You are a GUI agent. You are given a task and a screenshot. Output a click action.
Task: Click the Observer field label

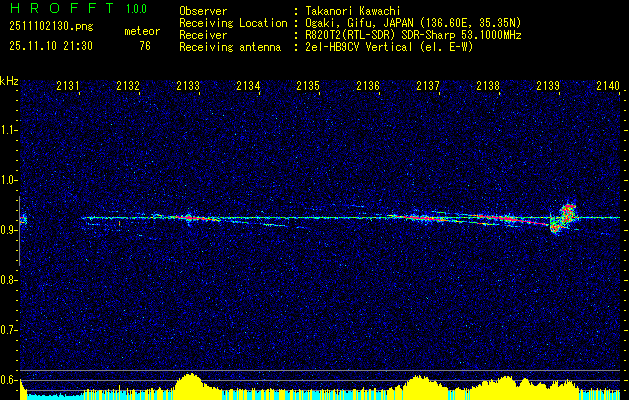coord(203,11)
